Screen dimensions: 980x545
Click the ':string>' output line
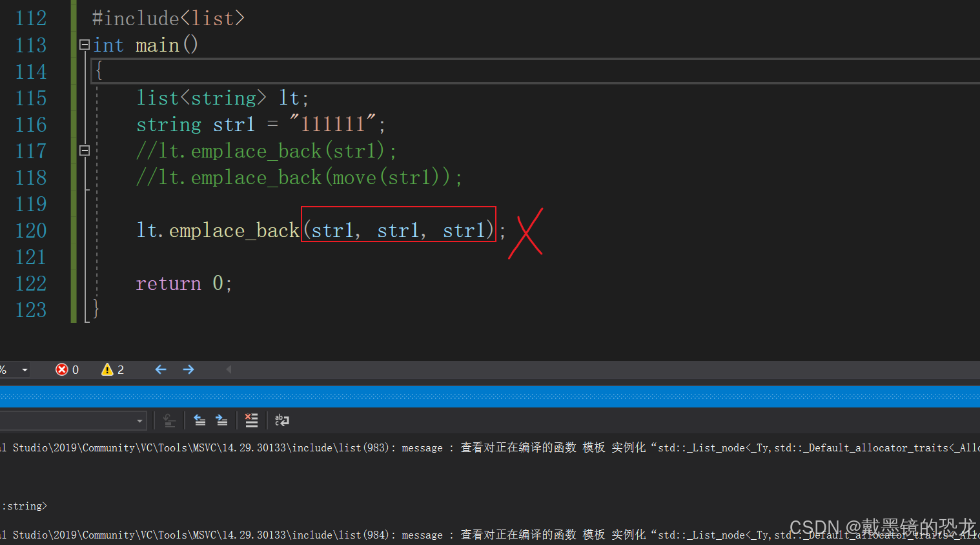tap(25, 506)
